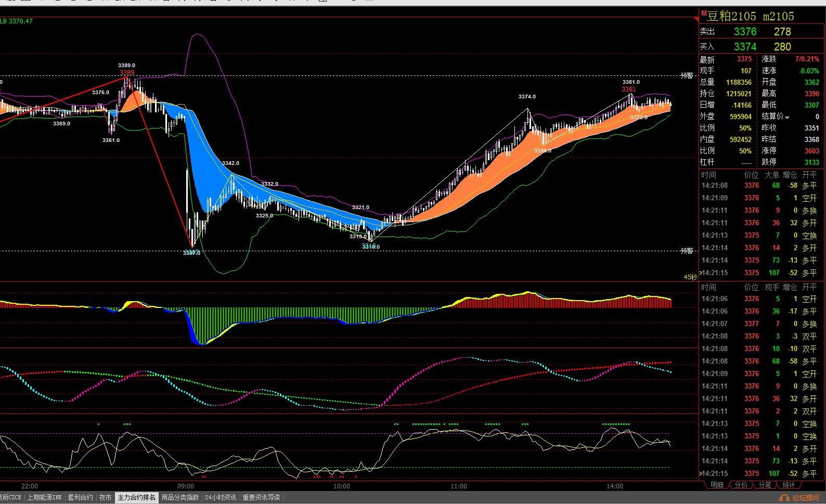Click the 最低 value 3307
Screen dimensions: 826x504
811,105
